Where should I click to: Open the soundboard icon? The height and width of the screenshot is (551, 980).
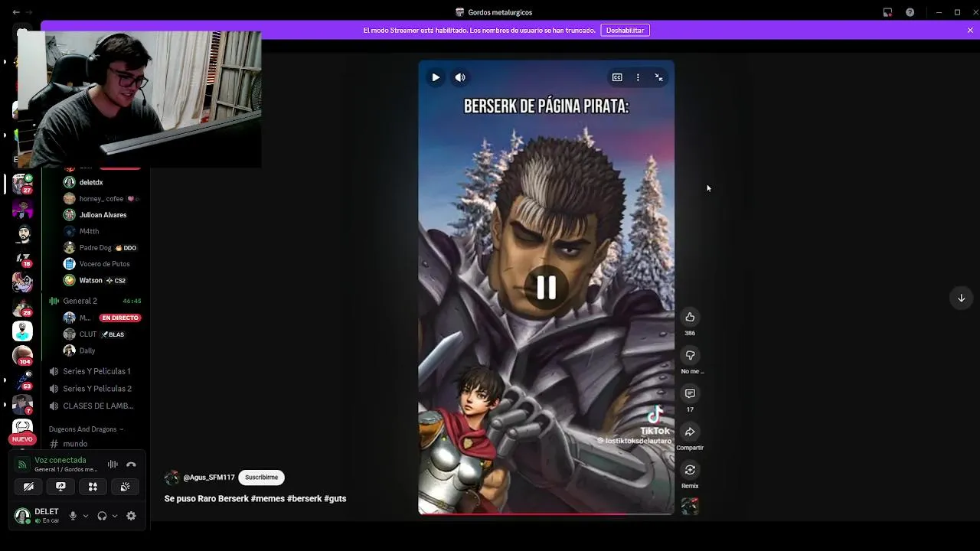coord(125,487)
